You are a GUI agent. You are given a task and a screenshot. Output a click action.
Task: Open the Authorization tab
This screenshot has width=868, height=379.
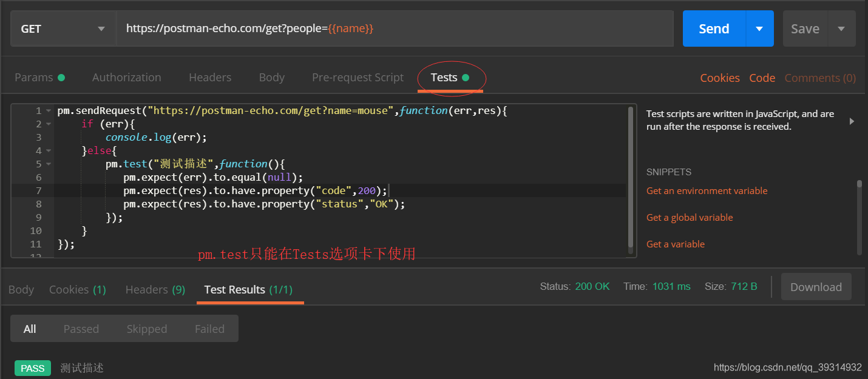pyautogui.click(x=127, y=78)
